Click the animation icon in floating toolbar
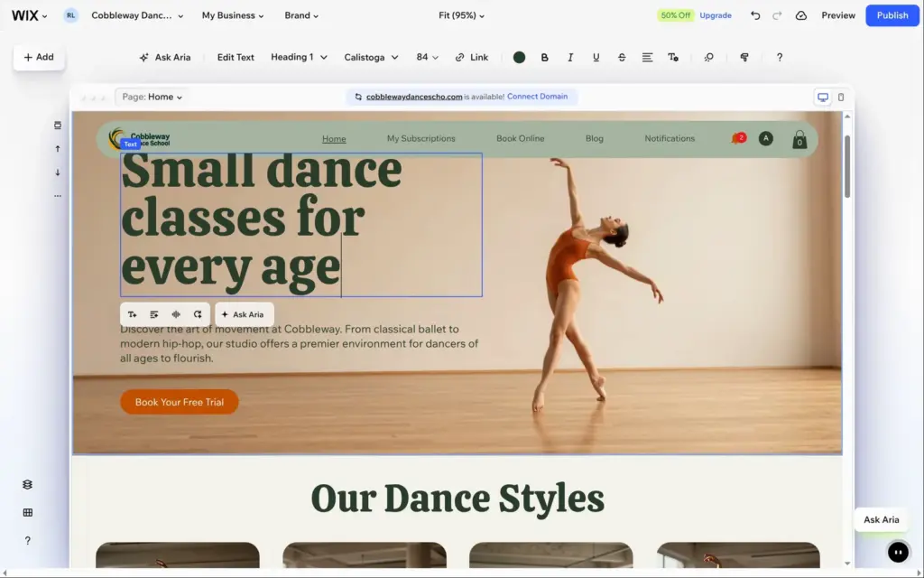Viewport: 924px width, 578px height. pos(176,314)
